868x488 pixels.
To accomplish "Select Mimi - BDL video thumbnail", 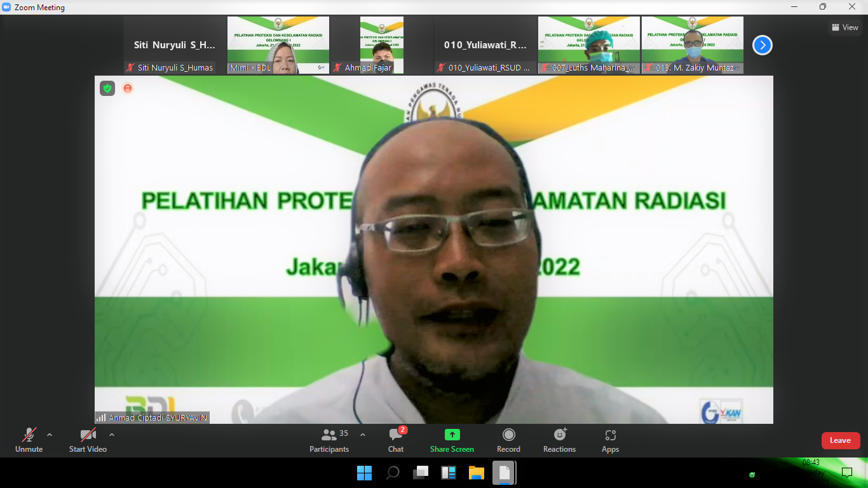I will click(278, 45).
